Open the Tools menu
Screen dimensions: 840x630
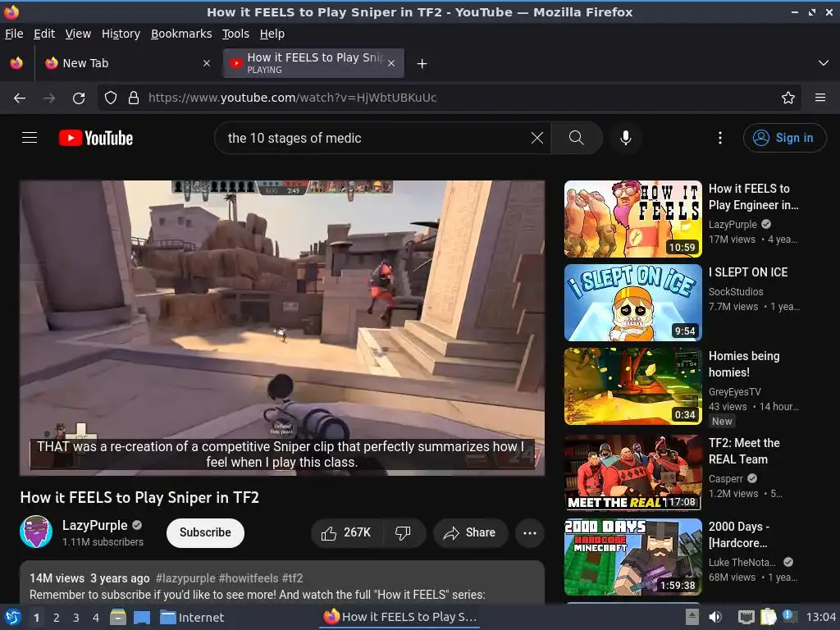tap(235, 34)
